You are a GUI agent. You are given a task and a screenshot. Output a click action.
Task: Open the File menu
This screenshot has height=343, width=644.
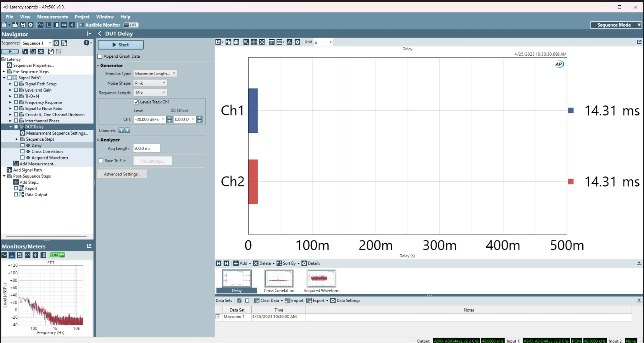click(9, 17)
